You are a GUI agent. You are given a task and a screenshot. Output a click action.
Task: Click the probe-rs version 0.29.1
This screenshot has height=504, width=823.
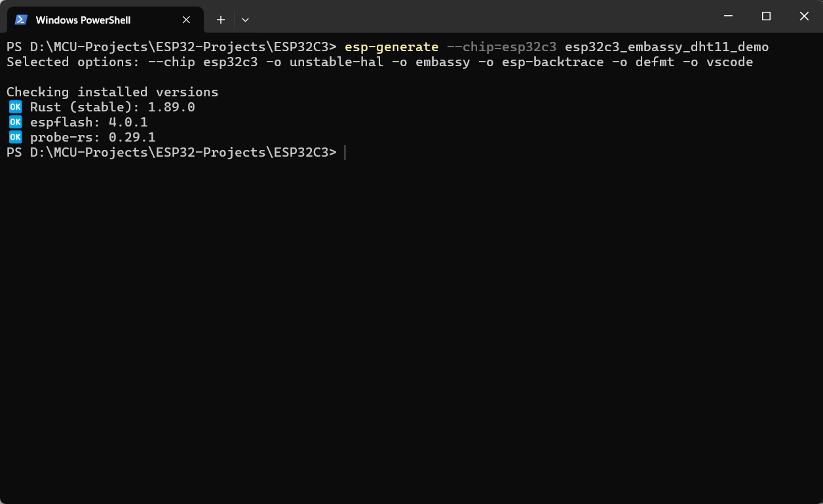click(132, 137)
